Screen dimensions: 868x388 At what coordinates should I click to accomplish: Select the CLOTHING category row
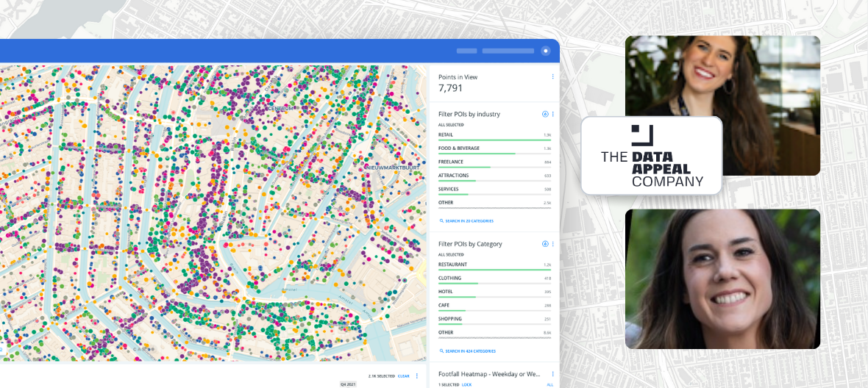pyautogui.click(x=494, y=280)
